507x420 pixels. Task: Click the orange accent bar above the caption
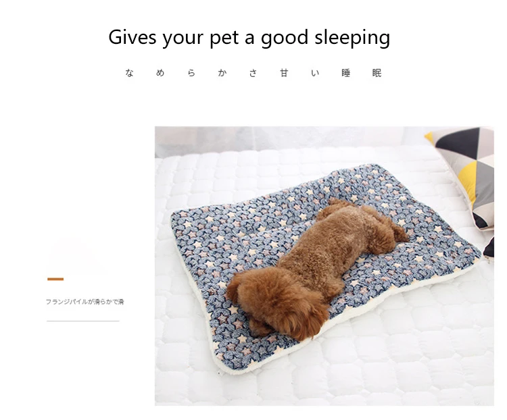click(x=55, y=279)
